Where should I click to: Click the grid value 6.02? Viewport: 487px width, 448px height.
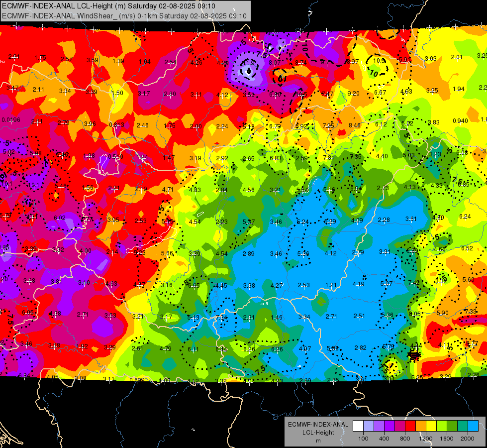(60, 218)
